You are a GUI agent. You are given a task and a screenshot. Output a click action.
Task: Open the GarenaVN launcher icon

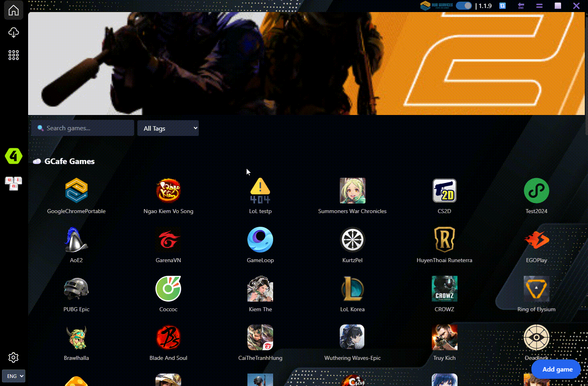(x=168, y=240)
